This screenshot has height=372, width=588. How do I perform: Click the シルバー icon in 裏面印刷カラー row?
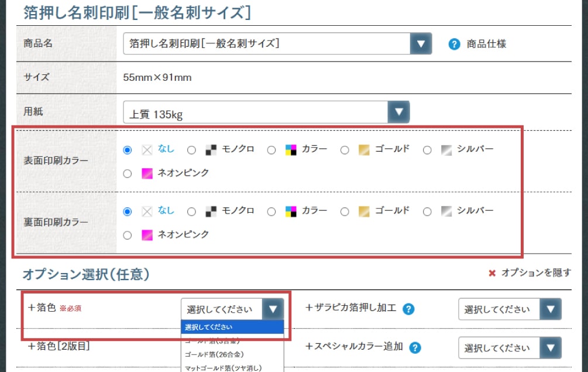point(446,211)
